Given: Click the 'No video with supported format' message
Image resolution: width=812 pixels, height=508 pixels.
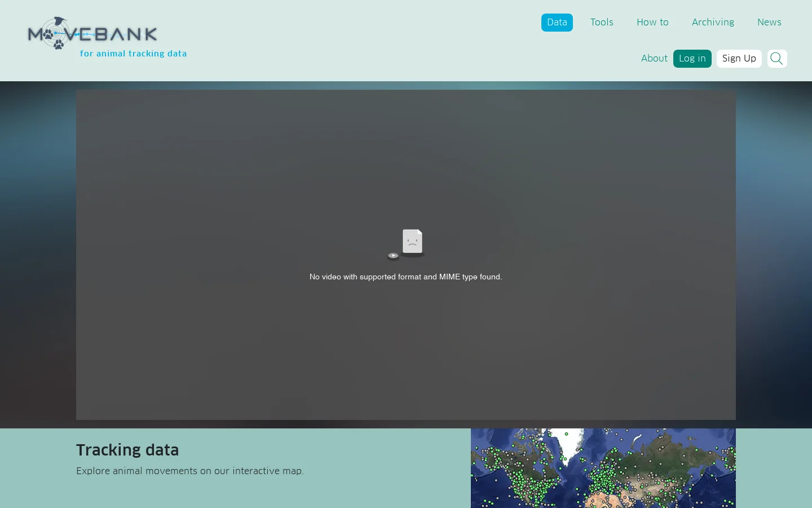Looking at the screenshot, I should click(x=406, y=277).
